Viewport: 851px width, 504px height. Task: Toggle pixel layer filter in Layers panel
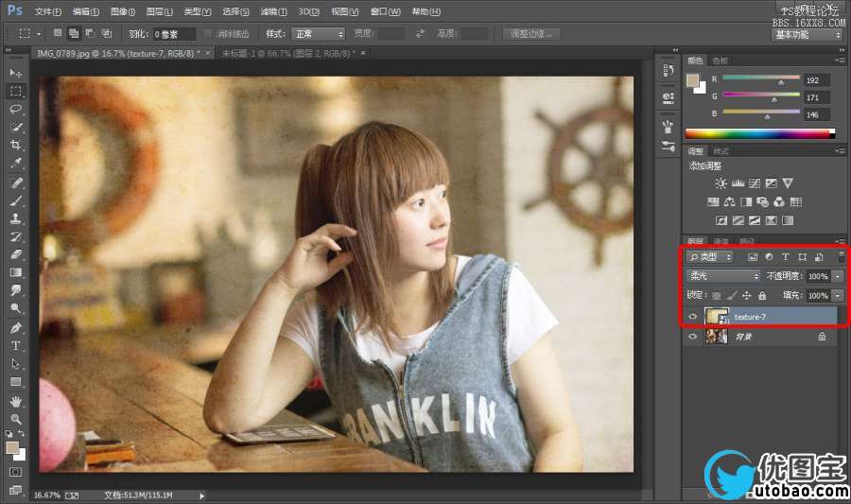[753, 257]
